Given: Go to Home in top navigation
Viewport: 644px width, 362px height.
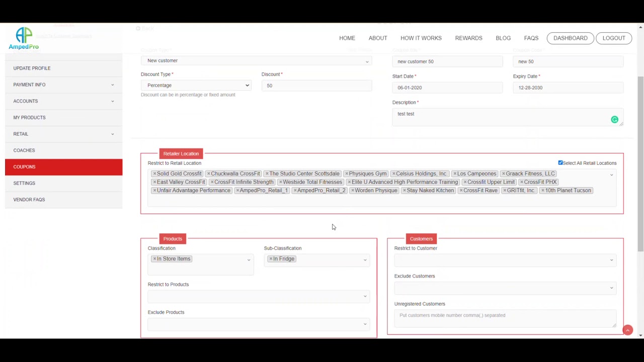Looking at the screenshot, I should (347, 38).
